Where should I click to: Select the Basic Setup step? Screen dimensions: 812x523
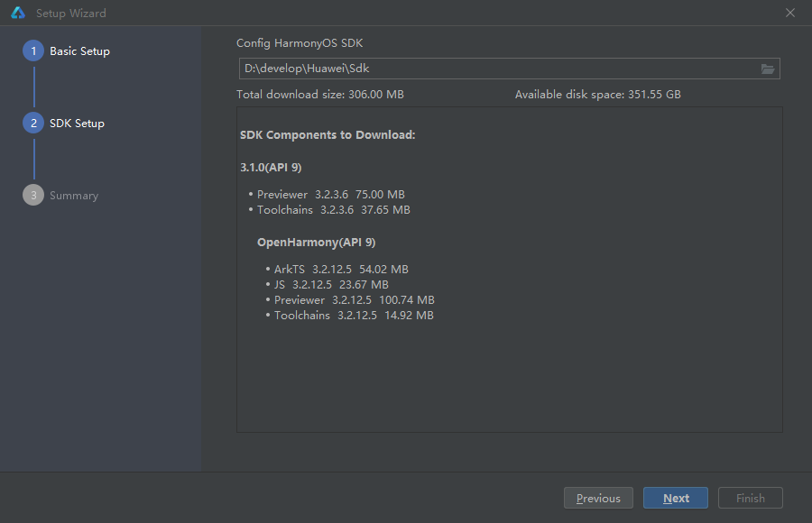[x=79, y=51]
